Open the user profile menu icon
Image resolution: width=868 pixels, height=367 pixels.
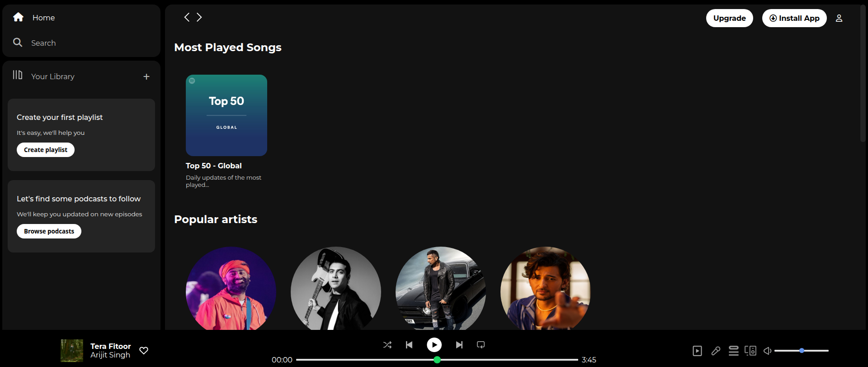(x=839, y=18)
